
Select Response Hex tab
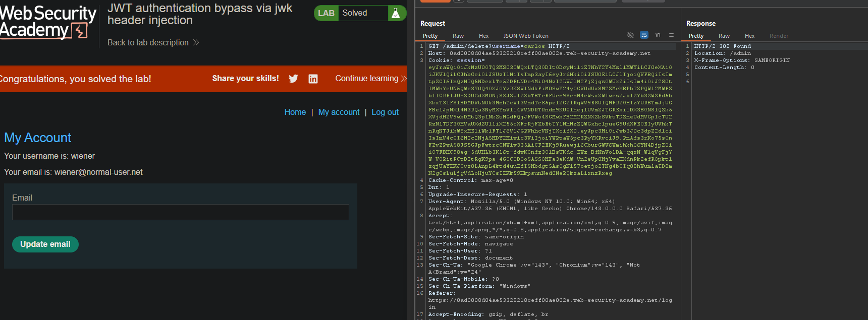[749, 36]
